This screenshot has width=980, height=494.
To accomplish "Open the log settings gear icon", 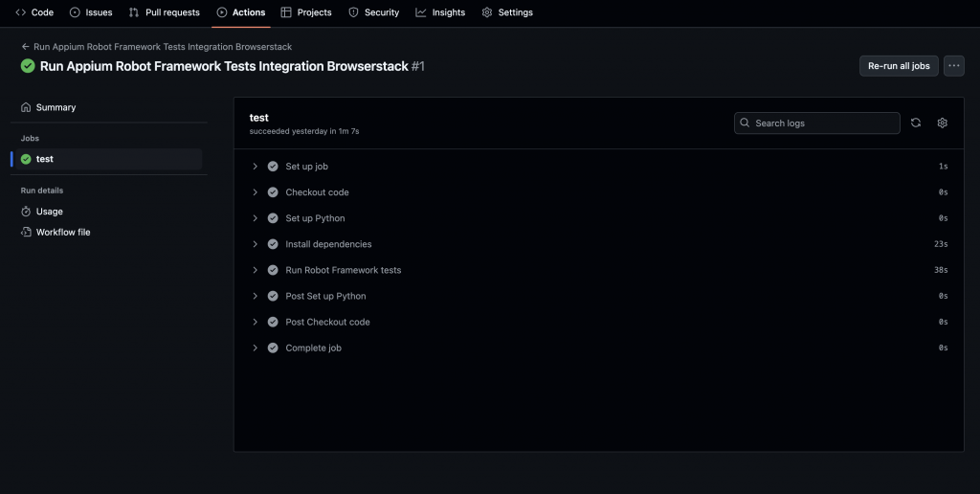I will coord(942,123).
